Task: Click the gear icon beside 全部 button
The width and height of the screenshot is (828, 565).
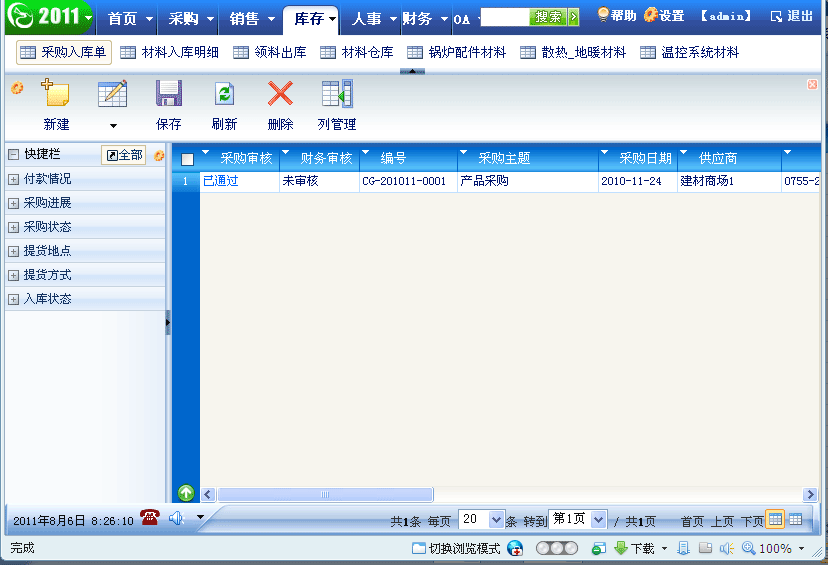Action: [159, 155]
